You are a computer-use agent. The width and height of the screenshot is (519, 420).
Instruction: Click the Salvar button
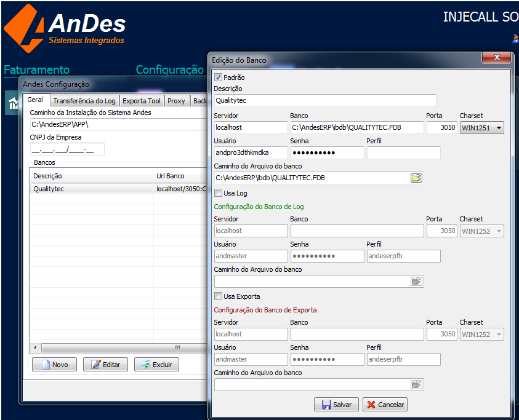[x=336, y=405]
